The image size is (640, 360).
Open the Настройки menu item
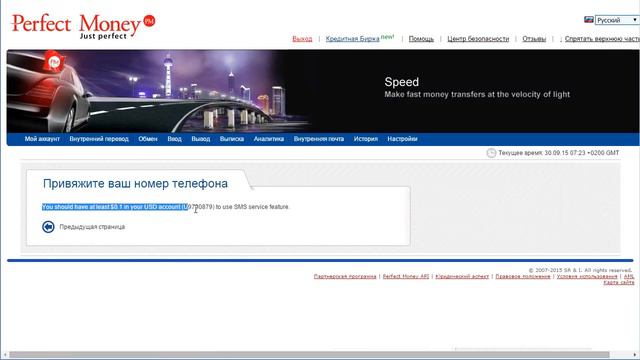point(402,139)
